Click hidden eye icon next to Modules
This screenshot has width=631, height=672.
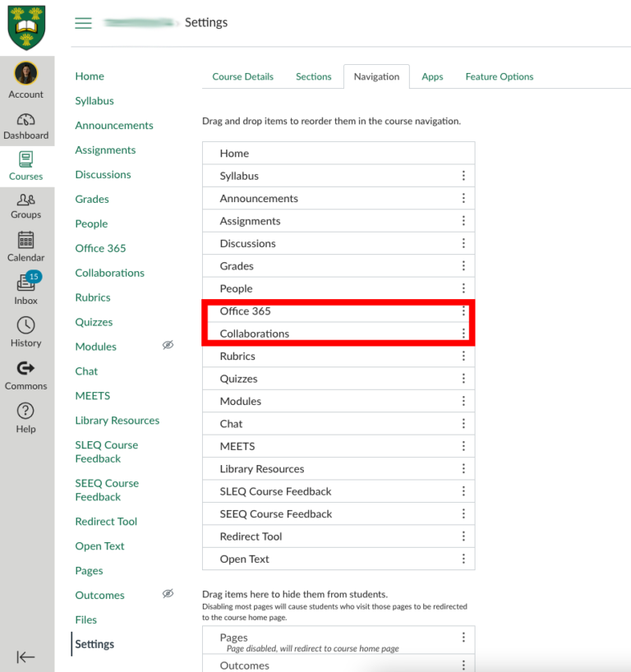168,346
